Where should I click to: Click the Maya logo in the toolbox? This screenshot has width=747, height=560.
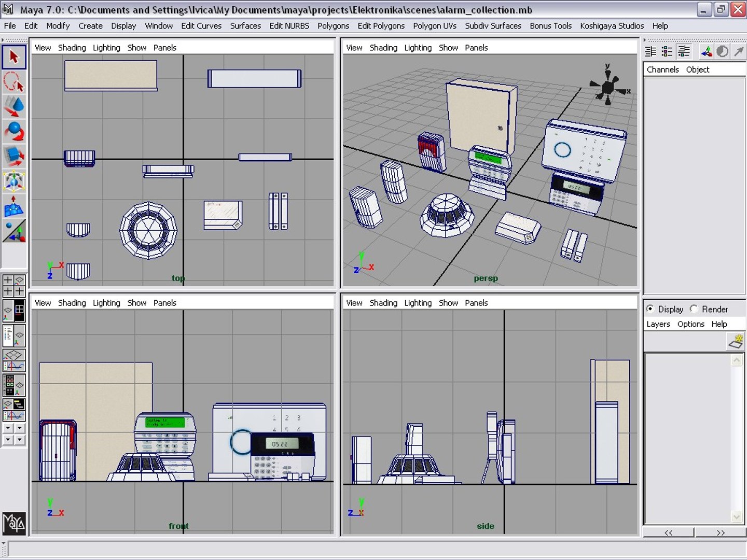point(14,523)
